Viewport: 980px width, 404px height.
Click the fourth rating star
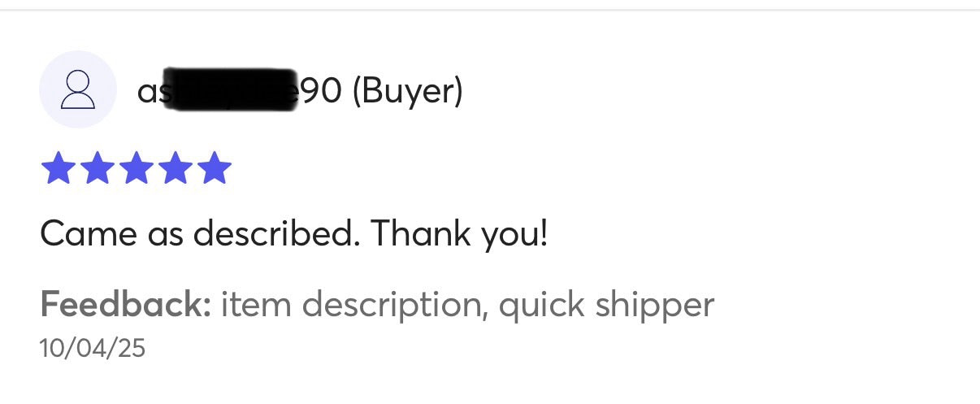click(x=175, y=168)
